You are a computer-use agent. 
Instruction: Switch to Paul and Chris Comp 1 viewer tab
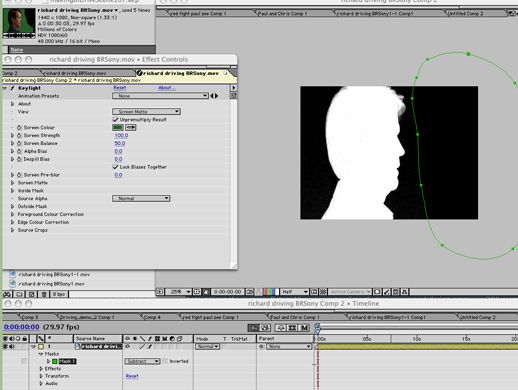click(x=283, y=14)
